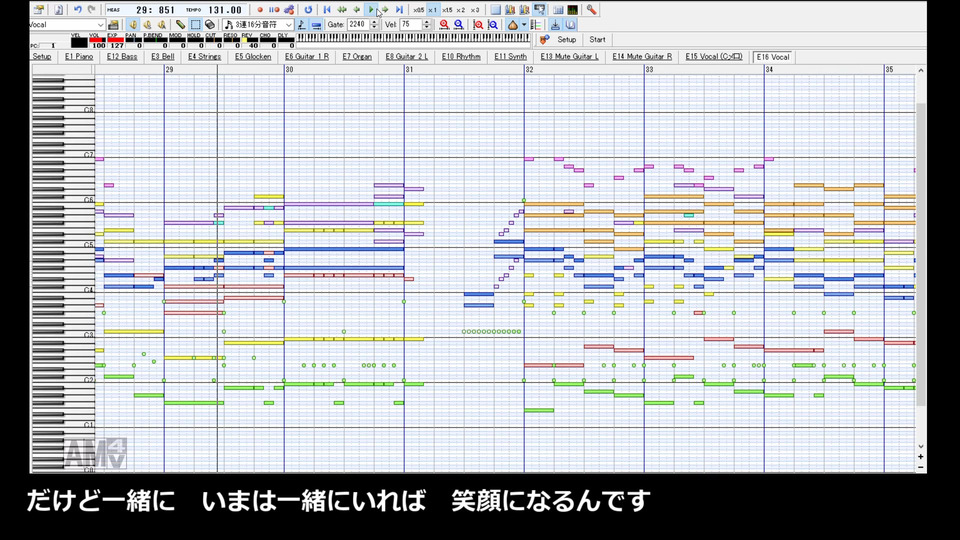Toggle the open book icon
The height and width of the screenshot is (540, 960).
pos(570,24)
